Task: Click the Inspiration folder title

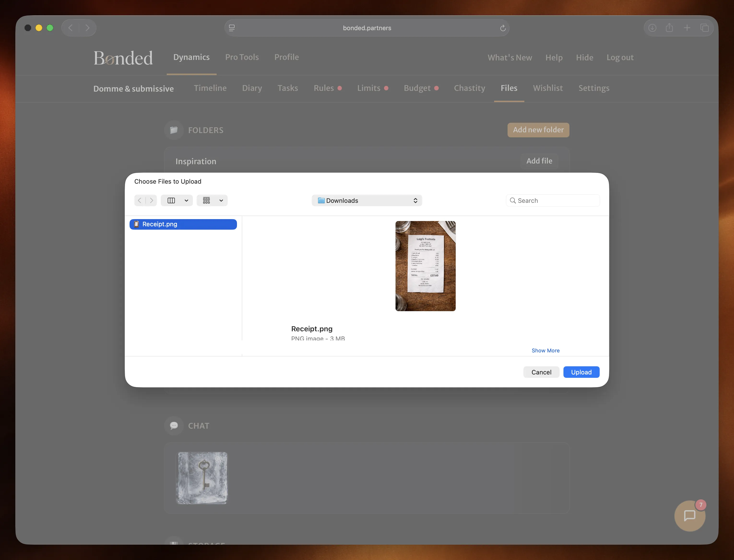Action: 196,161
